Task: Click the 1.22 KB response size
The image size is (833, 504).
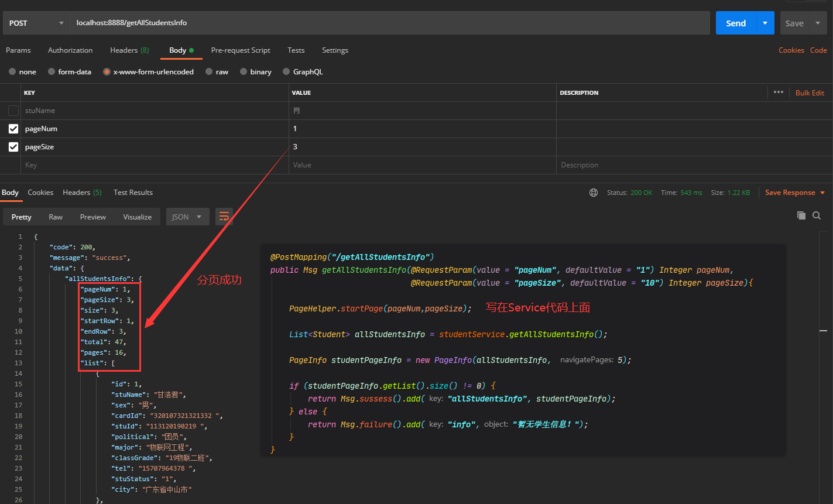Action: pos(739,193)
